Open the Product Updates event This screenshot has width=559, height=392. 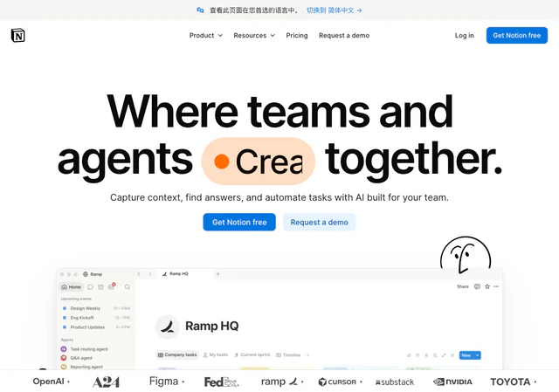95,327
